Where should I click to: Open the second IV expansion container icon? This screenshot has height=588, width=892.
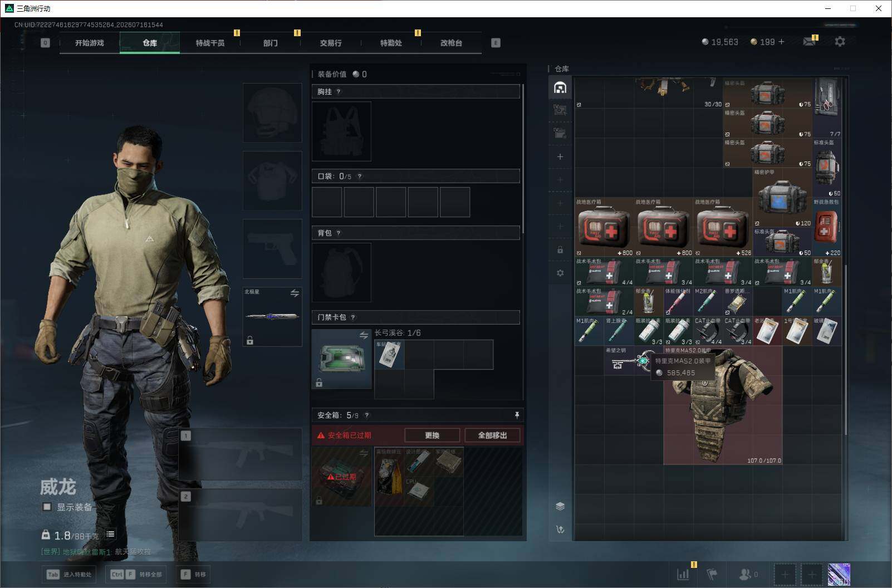(x=560, y=133)
